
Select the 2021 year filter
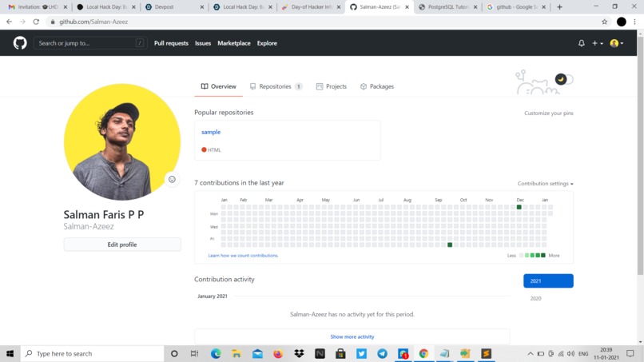pos(548,281)
